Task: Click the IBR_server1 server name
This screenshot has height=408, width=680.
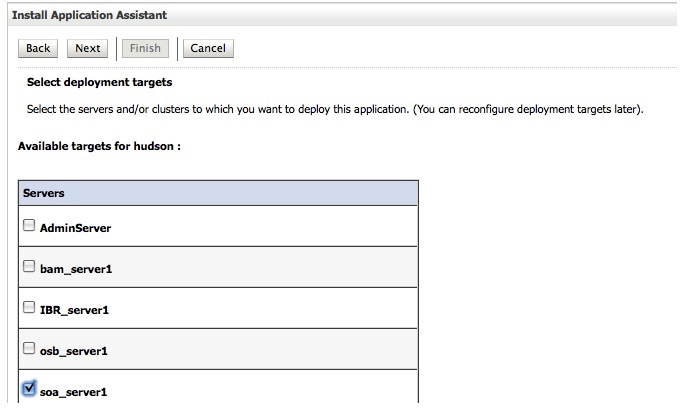Action: point(74,310)
